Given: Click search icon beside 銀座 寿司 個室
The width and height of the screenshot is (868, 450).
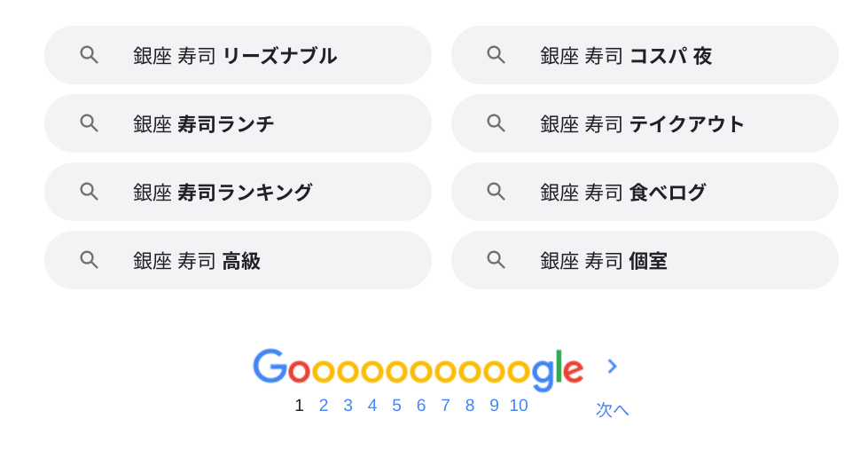Looking at the screenshot, I should 496,260.
